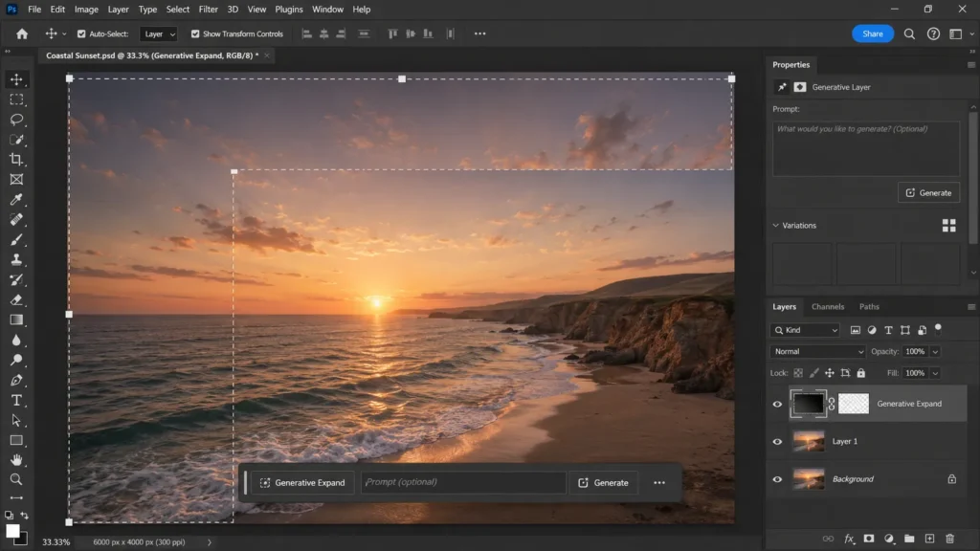Toggle lock transparent pixels
The image size is (980, 551).
pyautogui.click(x=798, y=373)
